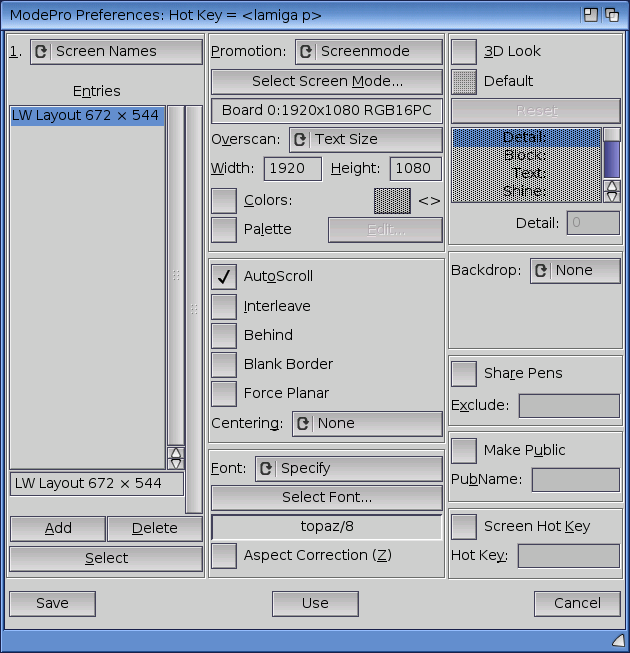The width and height of the screenshot is (630, 653).
Task: Click the palette Edit button
Action: pos(385,230)
